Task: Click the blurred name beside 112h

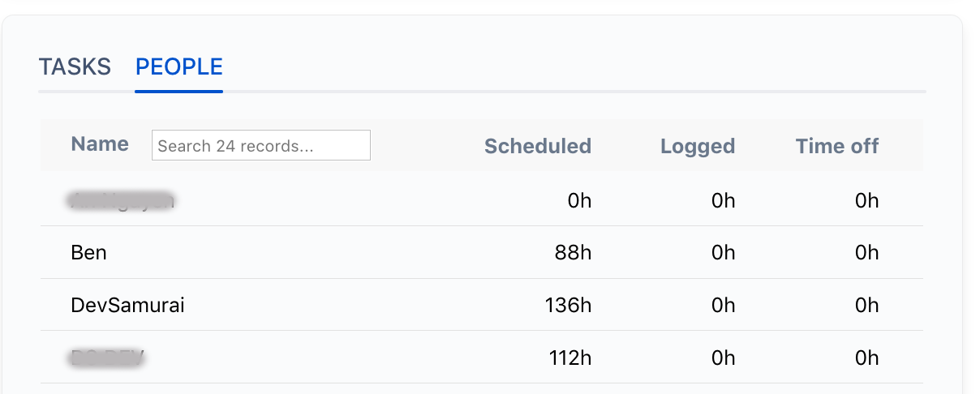Action: pos(108,358)
